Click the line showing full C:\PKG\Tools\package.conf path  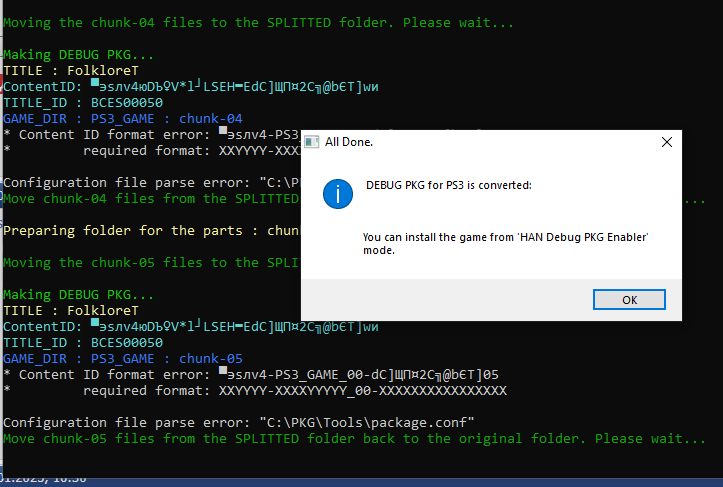(x=239, y=422)
